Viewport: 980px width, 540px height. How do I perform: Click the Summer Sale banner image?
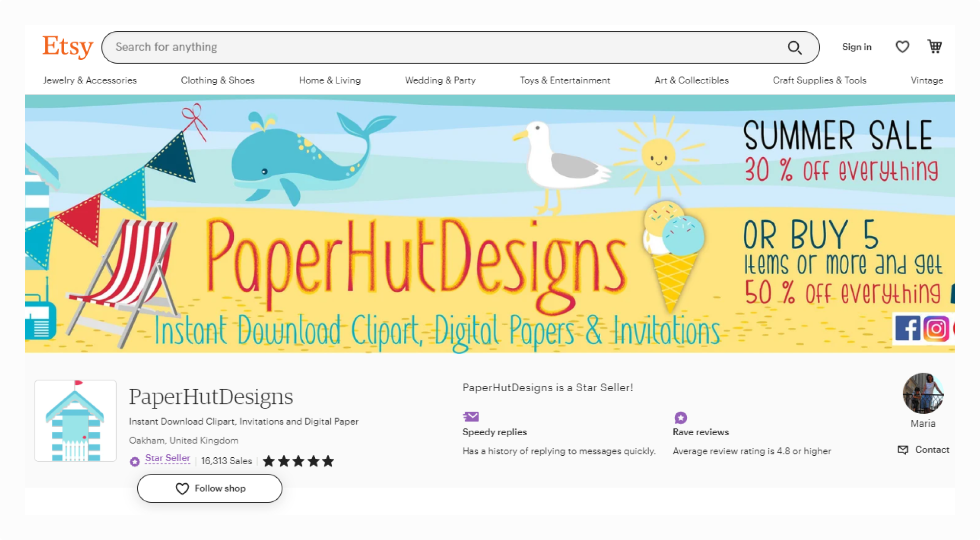[x=490, y=224]
